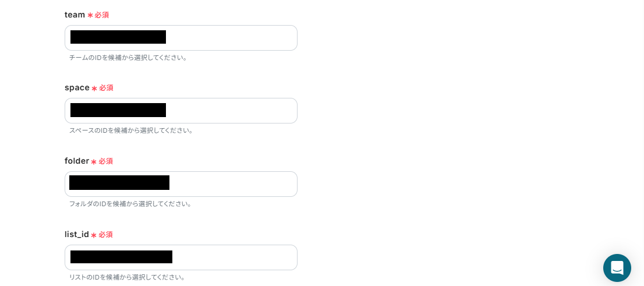Click the blacked-out value in space field
Image resolution: width=644 pixels, height=286 pixels.
click(118, 110)
